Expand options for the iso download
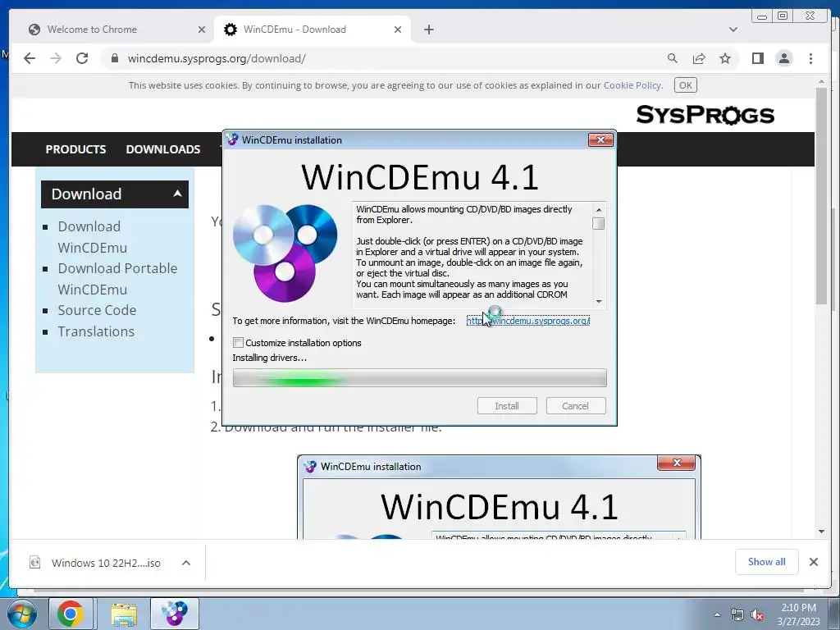The image size is (840, 630). (x=186, y=563)
